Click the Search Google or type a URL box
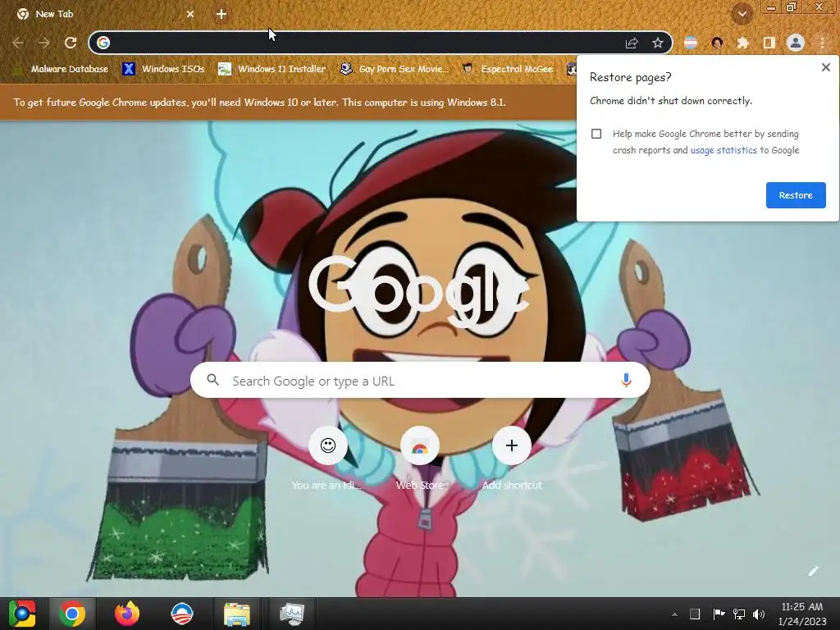This screenshot has height=630, width=840. coord(420,381)
